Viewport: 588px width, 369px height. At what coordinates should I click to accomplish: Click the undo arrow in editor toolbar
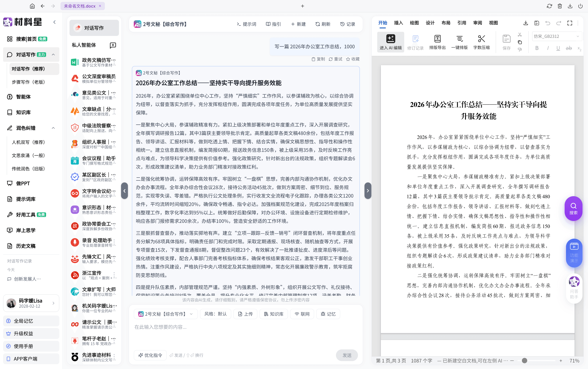tap(548, 23)
